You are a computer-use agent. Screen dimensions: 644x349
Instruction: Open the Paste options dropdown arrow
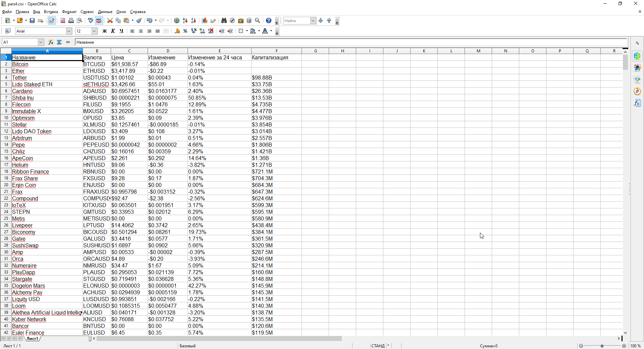point(132,20)
